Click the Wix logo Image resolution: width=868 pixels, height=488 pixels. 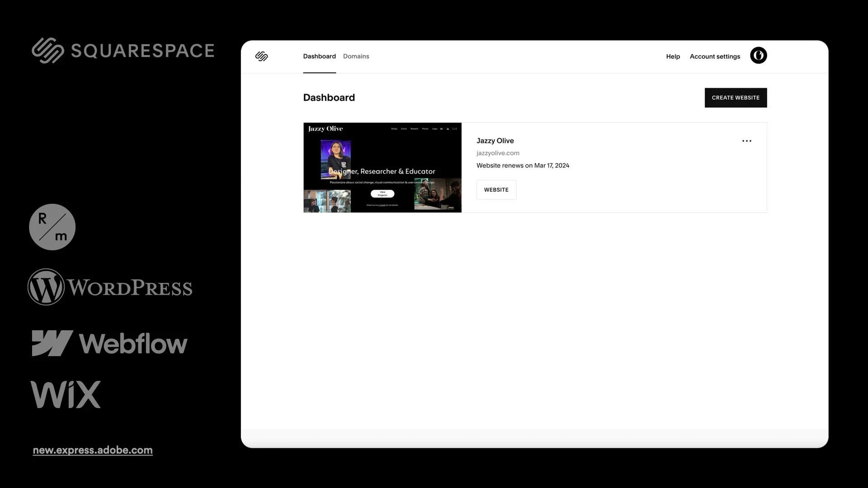[x=66, y=394]
